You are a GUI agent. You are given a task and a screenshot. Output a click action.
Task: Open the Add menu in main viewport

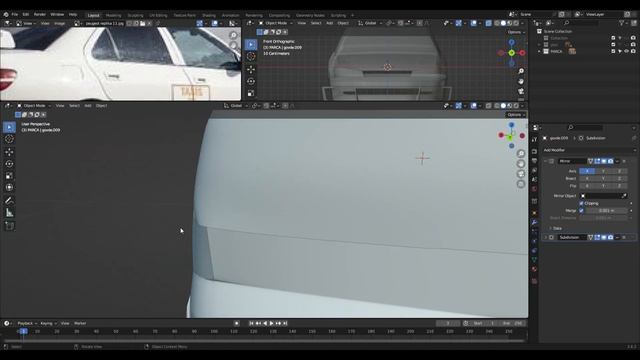point(88,106)
